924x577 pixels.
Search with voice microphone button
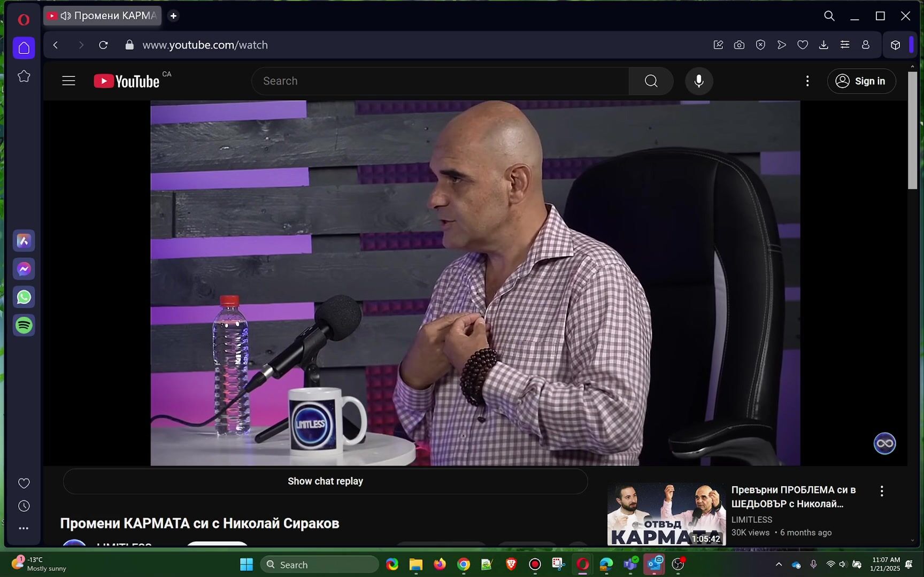(698, 81)
